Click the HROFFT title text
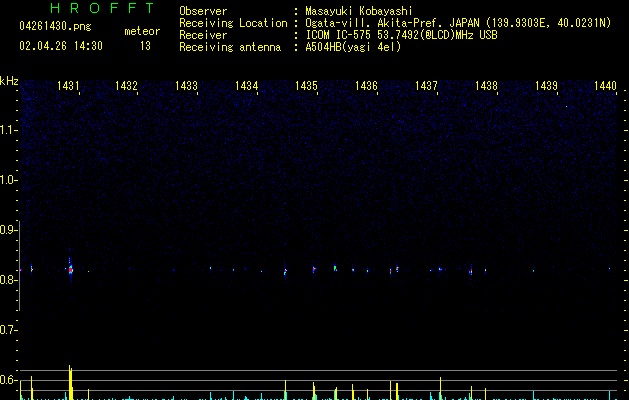Image resolution: width=629 pixels, height=400 pixels. click(x=102, y=8)
